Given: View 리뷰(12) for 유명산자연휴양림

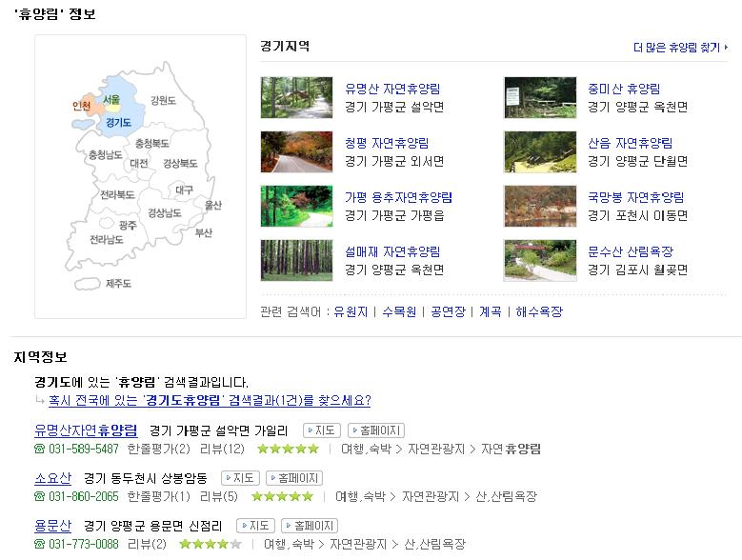Looking at the screenshot, I should click(x=223, y=449).
